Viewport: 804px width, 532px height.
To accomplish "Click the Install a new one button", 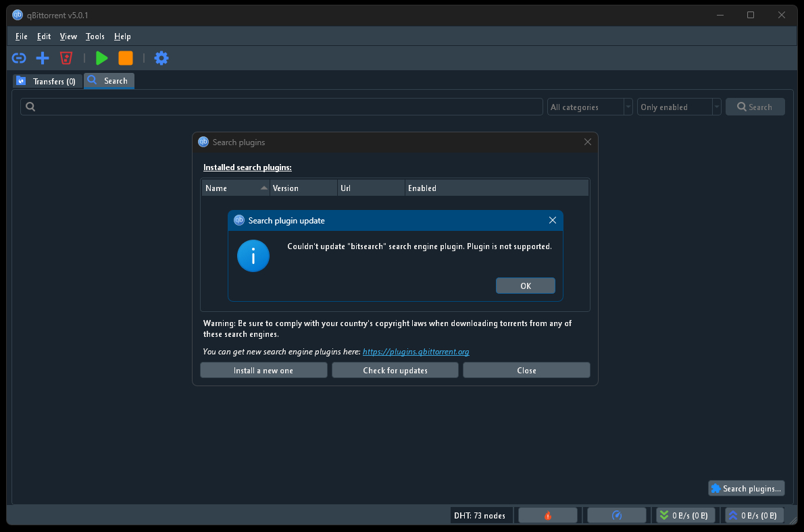I will point(263,370).
